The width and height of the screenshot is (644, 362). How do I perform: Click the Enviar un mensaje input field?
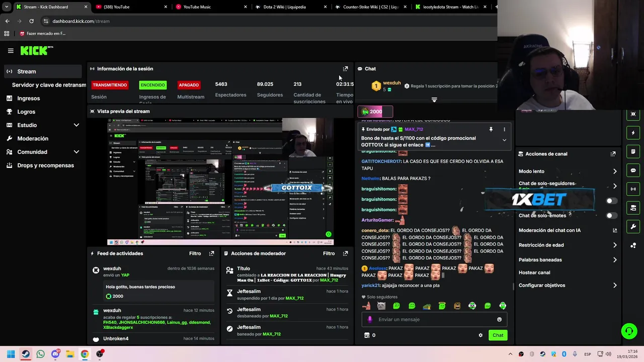tap(434, 319)
